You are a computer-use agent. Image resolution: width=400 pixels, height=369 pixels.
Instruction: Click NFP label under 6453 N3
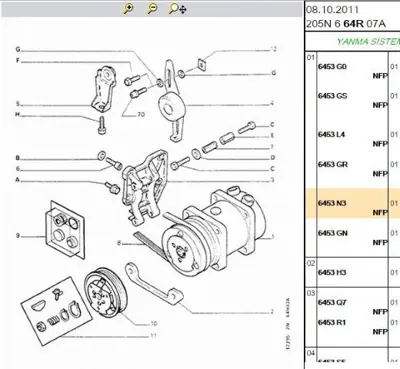point(380,213)
